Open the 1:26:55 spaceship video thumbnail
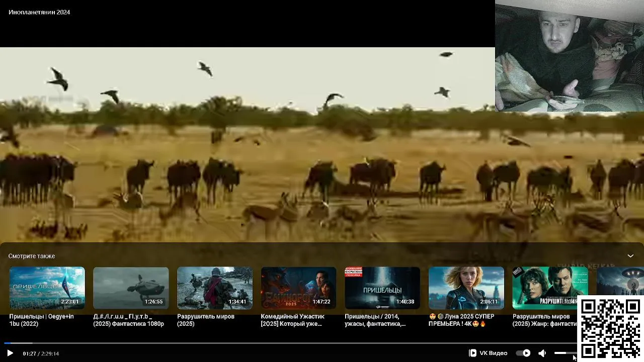The height and width of the screenshot is (362, 644). pos(131,288)
